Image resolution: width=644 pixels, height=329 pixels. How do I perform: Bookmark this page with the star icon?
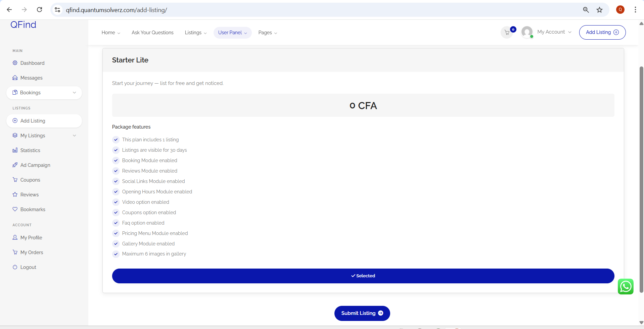(599, 10)
